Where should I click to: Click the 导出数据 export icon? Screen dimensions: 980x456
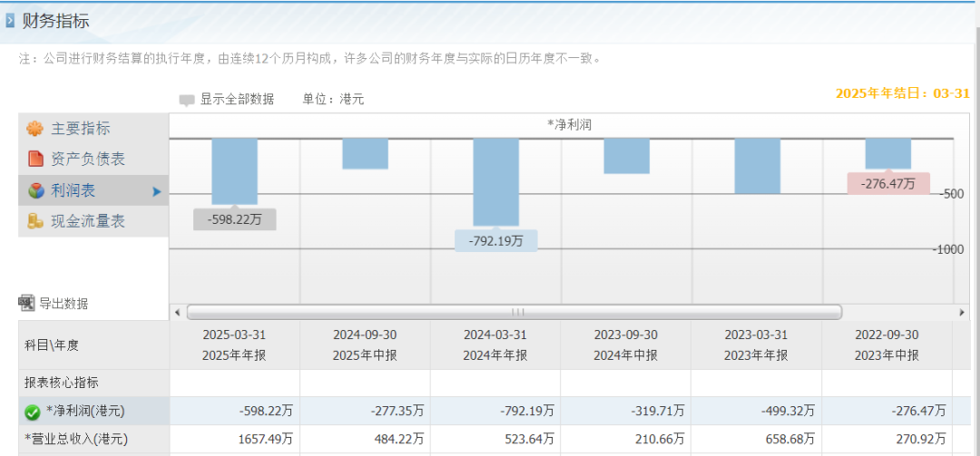pyautogui.click(x=27, y=304)
